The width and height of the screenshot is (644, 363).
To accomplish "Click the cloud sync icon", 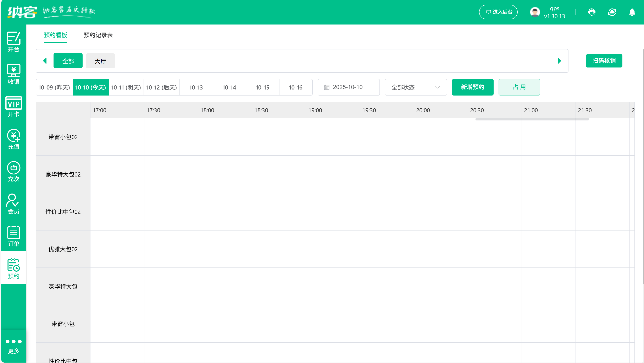I will coord(612,12).
